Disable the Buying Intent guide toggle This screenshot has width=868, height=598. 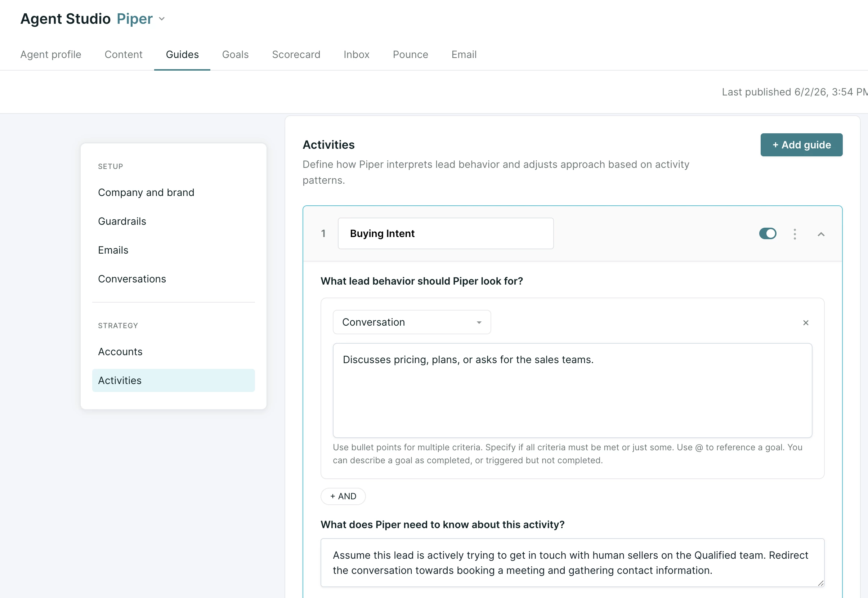(768, 233)
